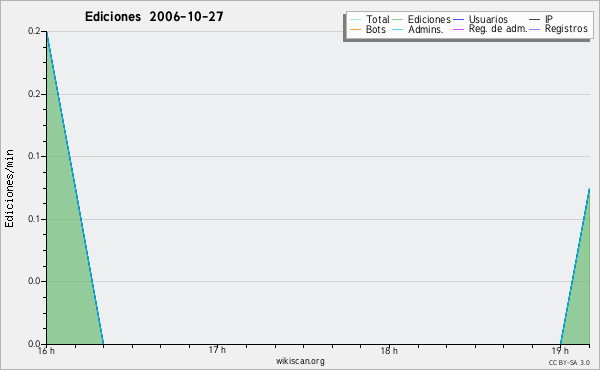Click the CC BY-SA 3.0 license text

click(x=569, y=363)
